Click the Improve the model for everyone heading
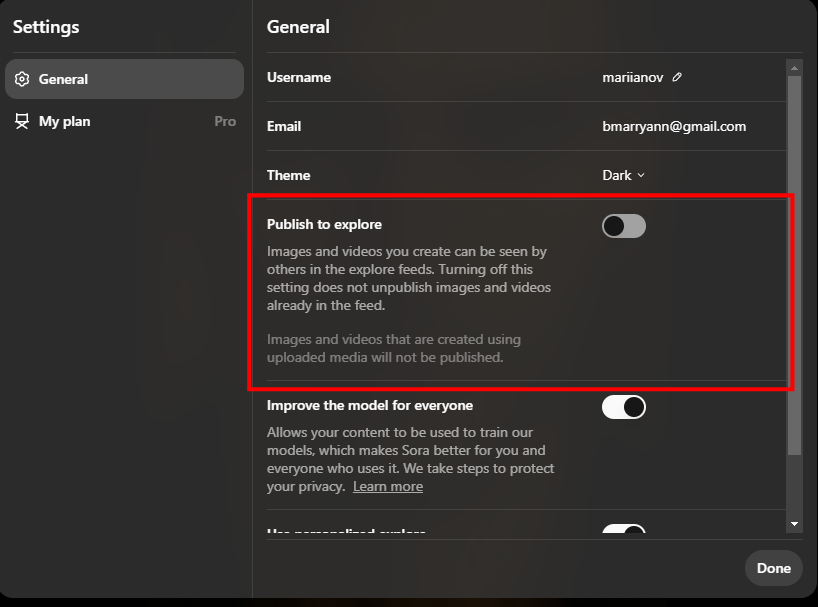Screen dimensions: 818x607 (369, 405)
